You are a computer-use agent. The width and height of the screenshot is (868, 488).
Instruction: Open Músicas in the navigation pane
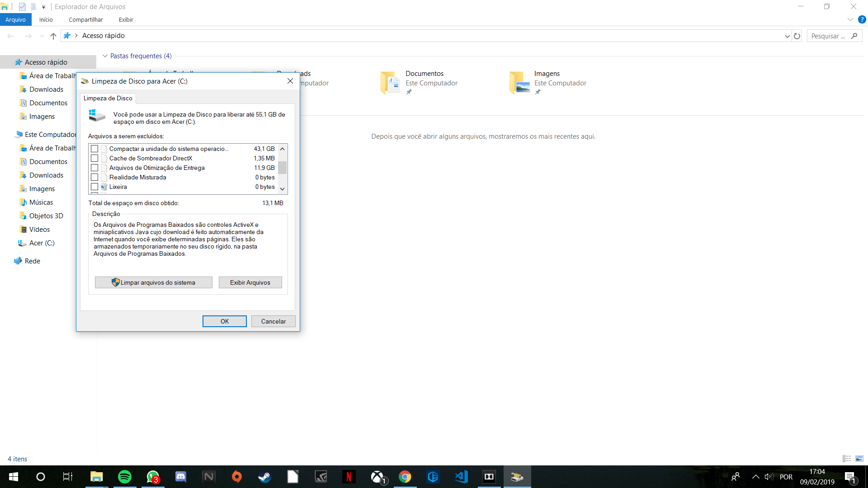[41, 202]
